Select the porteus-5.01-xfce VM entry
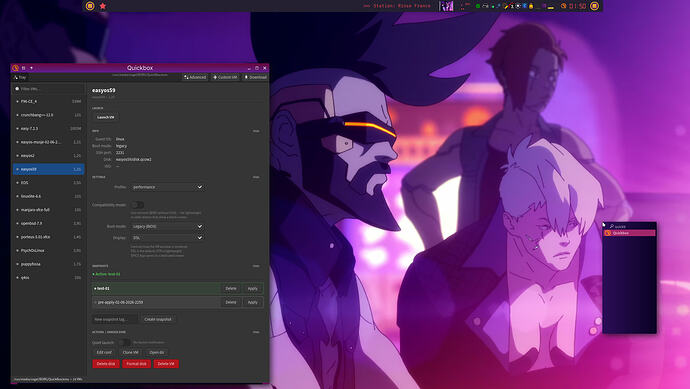 [x=48, y=237]
